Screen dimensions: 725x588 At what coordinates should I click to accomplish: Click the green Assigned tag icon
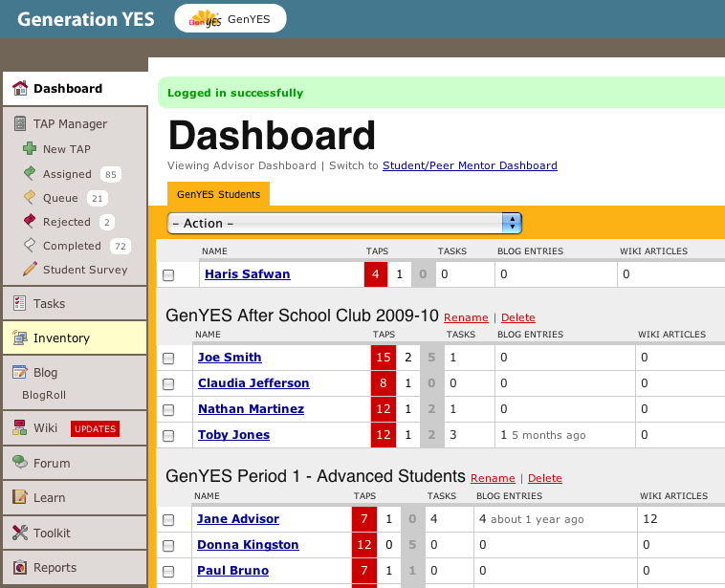(x=30, y=173)
